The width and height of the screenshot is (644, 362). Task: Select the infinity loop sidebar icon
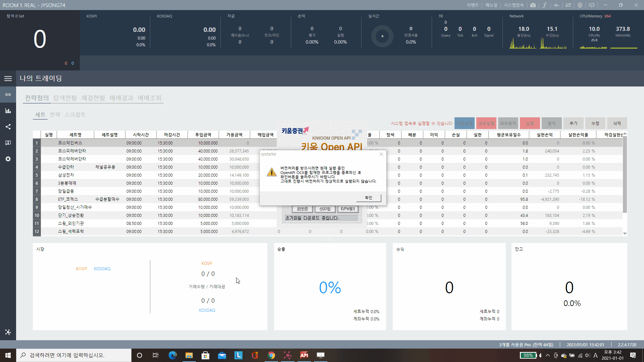coord(8,95)
